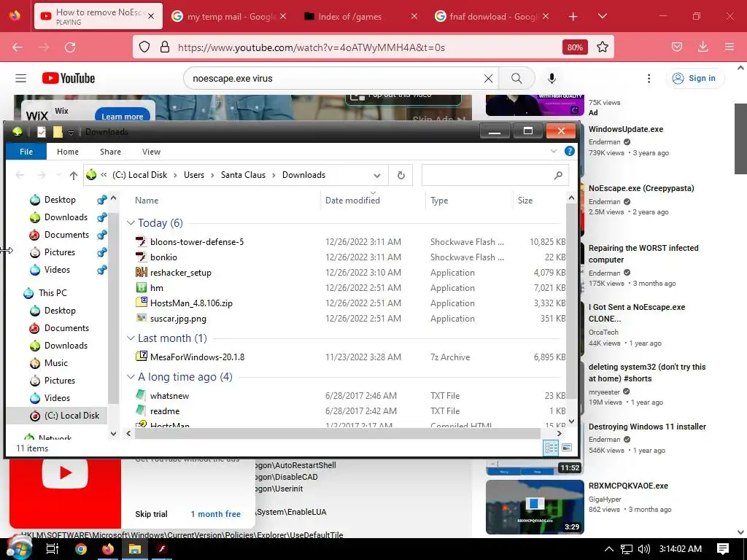
Task: Switch to the Index of /games tab
Action: point(360,16)
